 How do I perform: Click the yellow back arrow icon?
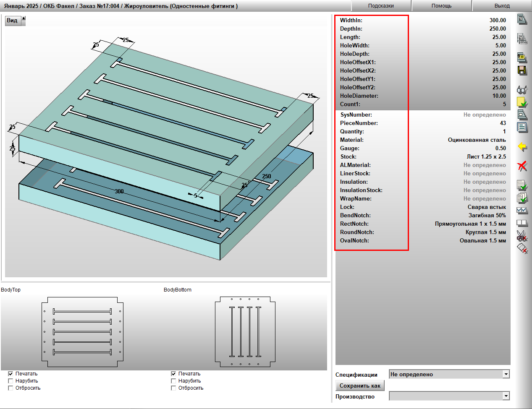(x=522, y=147)
